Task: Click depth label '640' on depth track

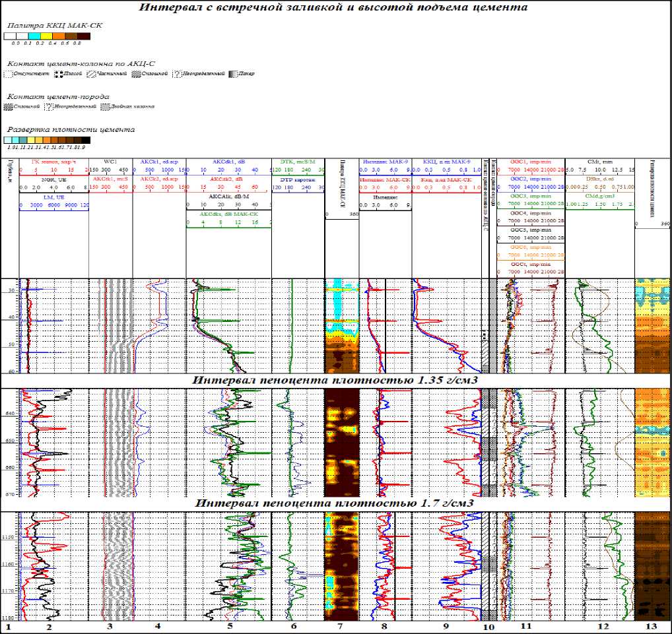Action: pos(11,414)
